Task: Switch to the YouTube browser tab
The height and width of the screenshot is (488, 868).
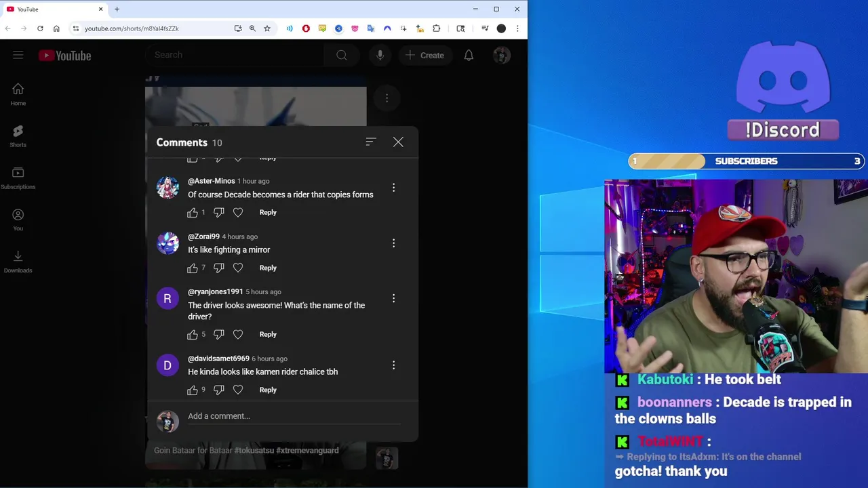Action: [x=54, y=9]
